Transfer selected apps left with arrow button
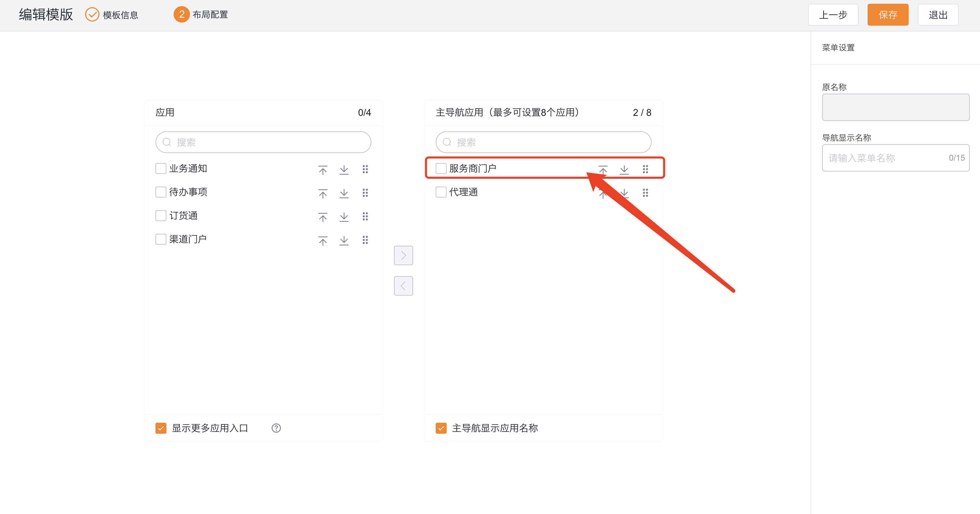The height and width of the screenshot is (514, 980). [403, 286]
